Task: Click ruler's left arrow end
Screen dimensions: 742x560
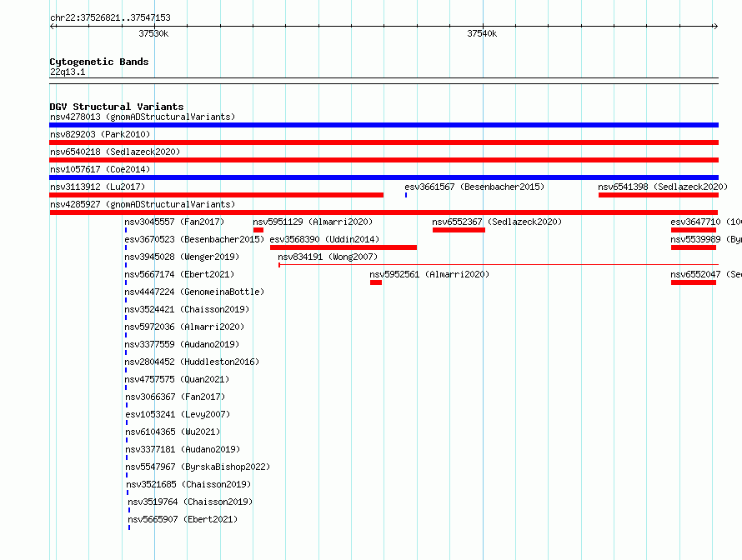Action: pos(52,27)
